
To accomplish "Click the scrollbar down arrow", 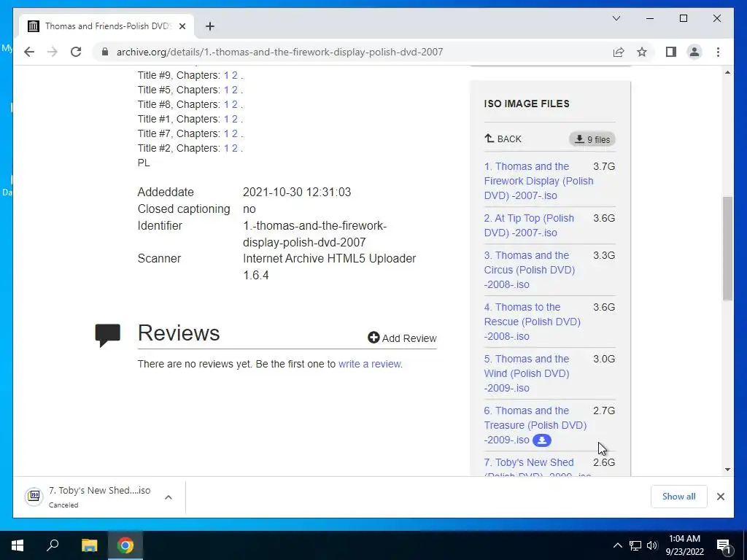I will (727, 470).
